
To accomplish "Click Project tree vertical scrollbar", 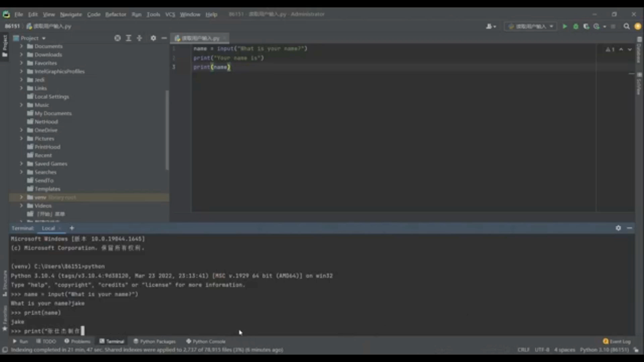I will click(167, 130).
